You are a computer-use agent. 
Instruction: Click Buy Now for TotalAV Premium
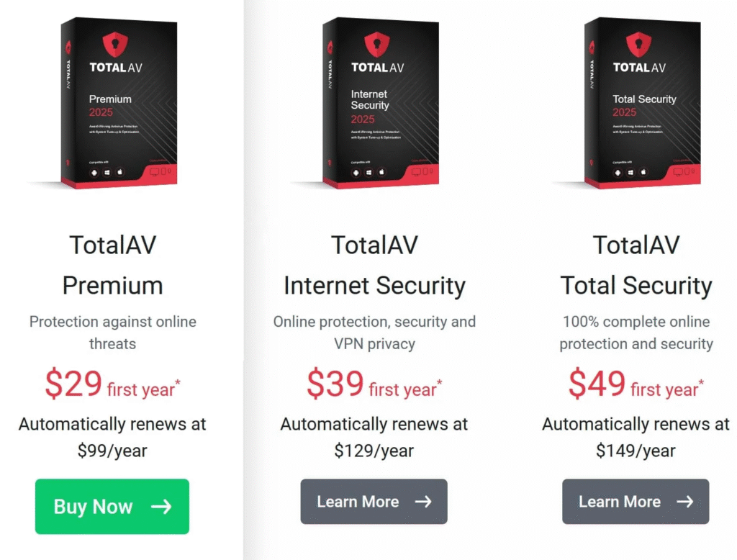pos(112,507)
